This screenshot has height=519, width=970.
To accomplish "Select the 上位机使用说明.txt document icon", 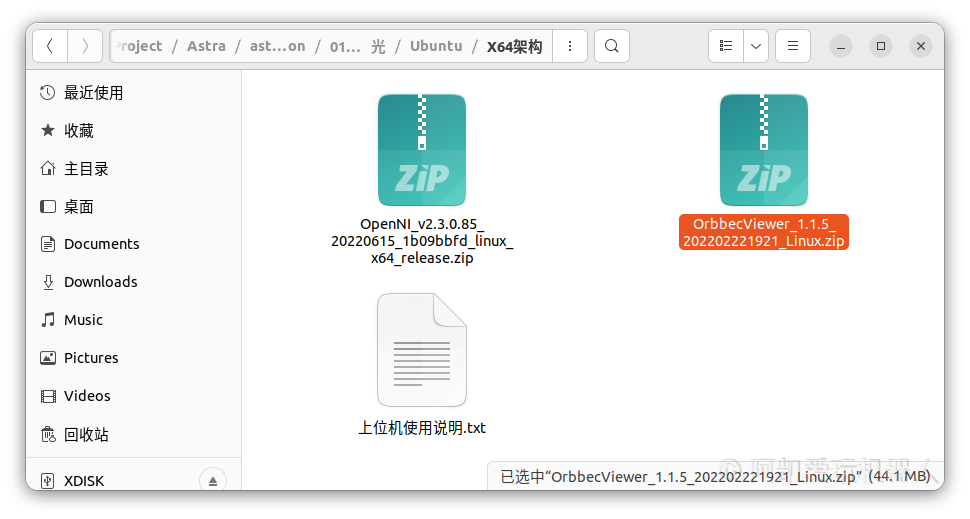I will 422,350.
